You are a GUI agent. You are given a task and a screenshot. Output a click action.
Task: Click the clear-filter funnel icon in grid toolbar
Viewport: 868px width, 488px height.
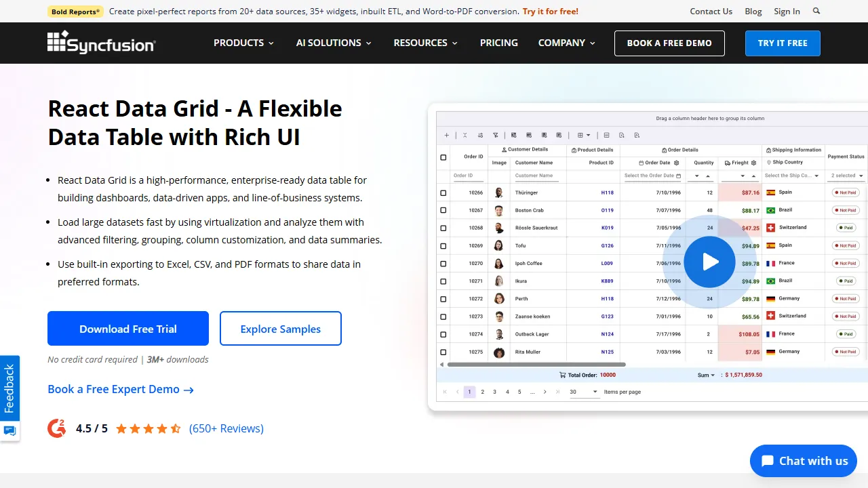pyautogui.click(x=496, y=135)
